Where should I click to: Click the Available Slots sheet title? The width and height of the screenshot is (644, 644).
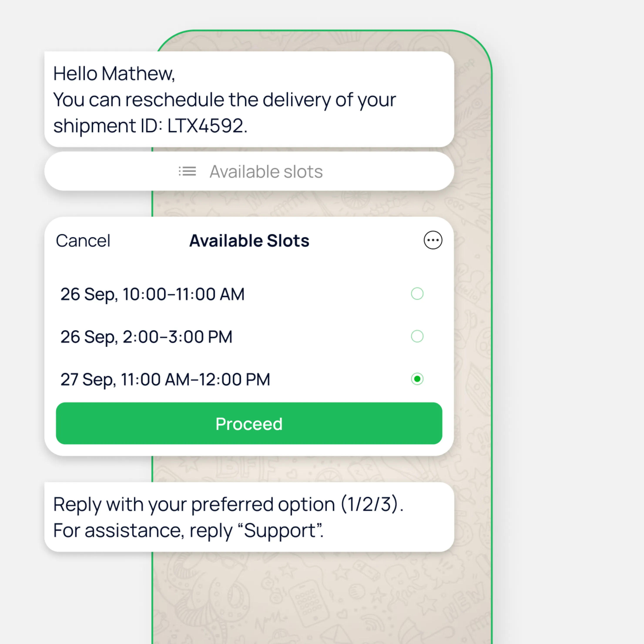(x=249, y=241)
